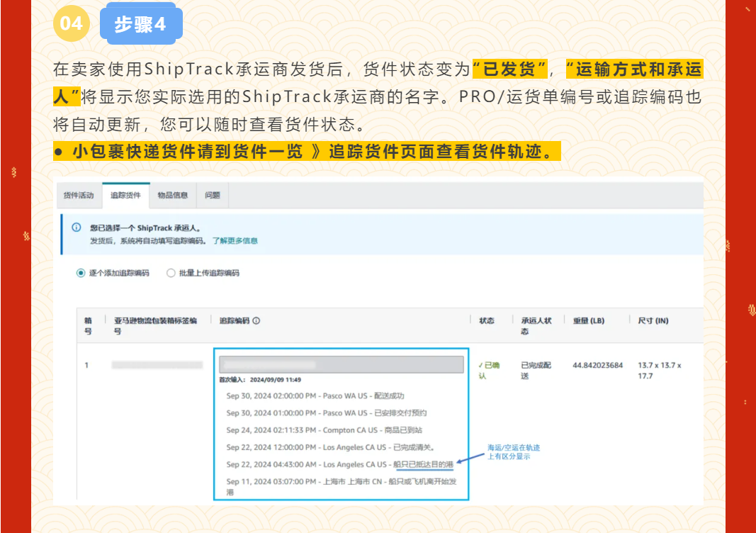
Task: Click info icon beside 追踪编码 header
Action: [256, 321]
